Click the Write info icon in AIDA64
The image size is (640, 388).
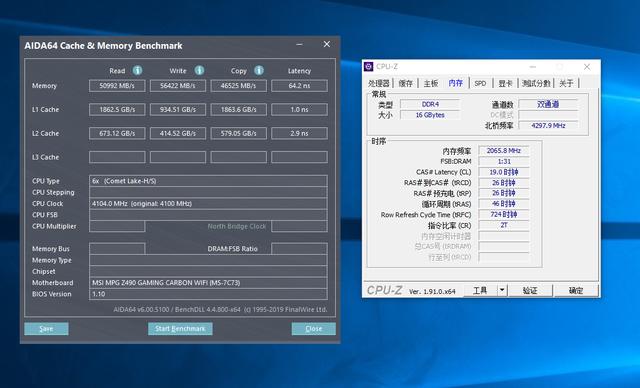click(199, 71)
